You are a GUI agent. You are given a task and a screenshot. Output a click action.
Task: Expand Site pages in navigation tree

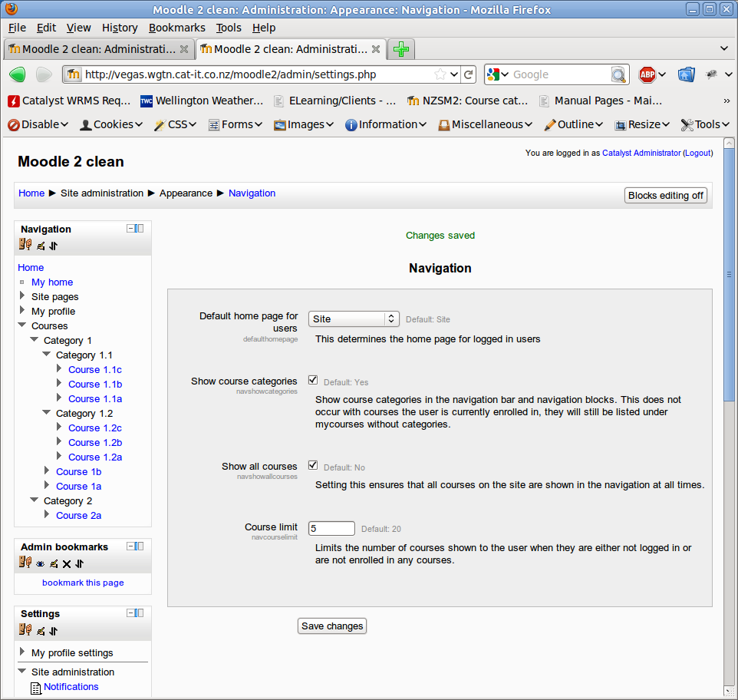click(22, 296)
